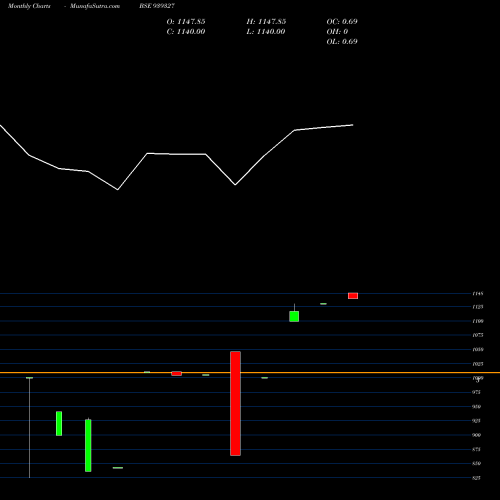Click the tall red candlestick body
Screen dimensions: 500x500
pos(235,403)
